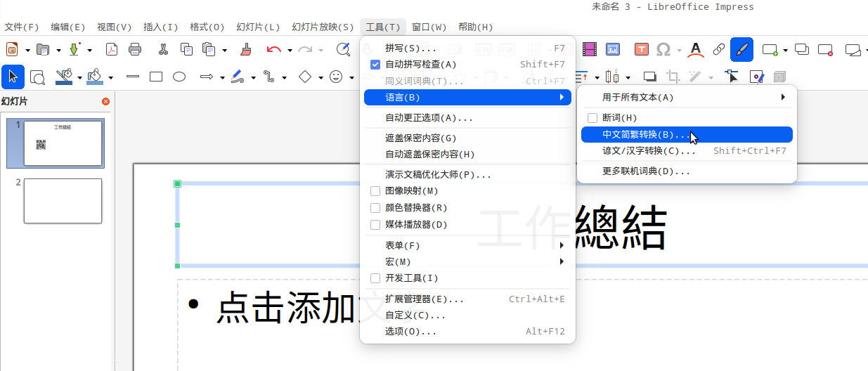Viewport: 868px width, 371px height.
Task: Click the Insert Text Box icon
Action: point(642,49)
